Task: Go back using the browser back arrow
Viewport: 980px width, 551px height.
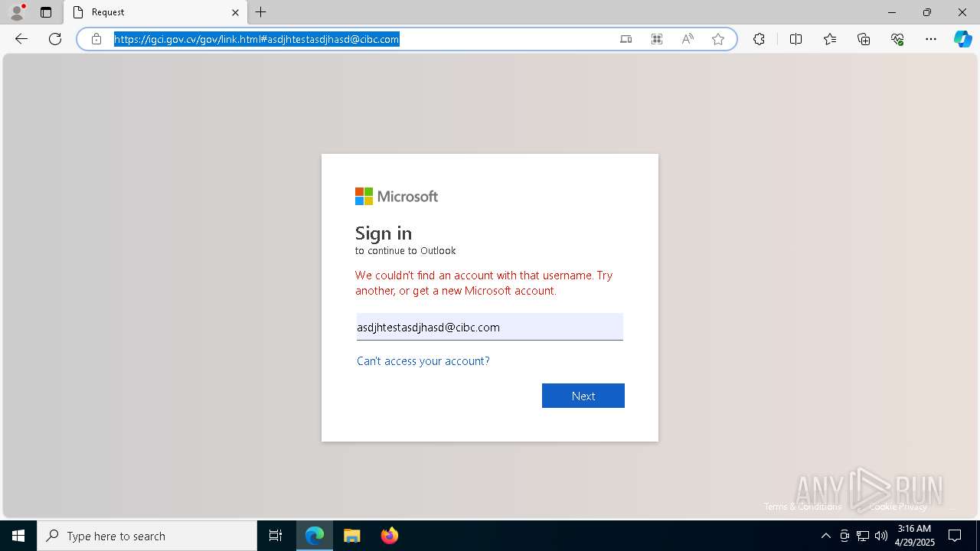Action: tap(21, 39)
